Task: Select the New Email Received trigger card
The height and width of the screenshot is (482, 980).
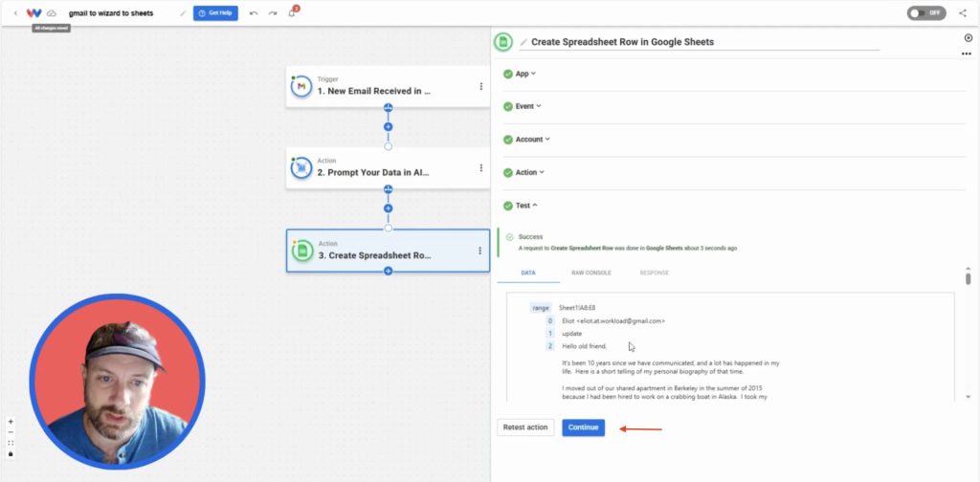Action: point(388,86)
